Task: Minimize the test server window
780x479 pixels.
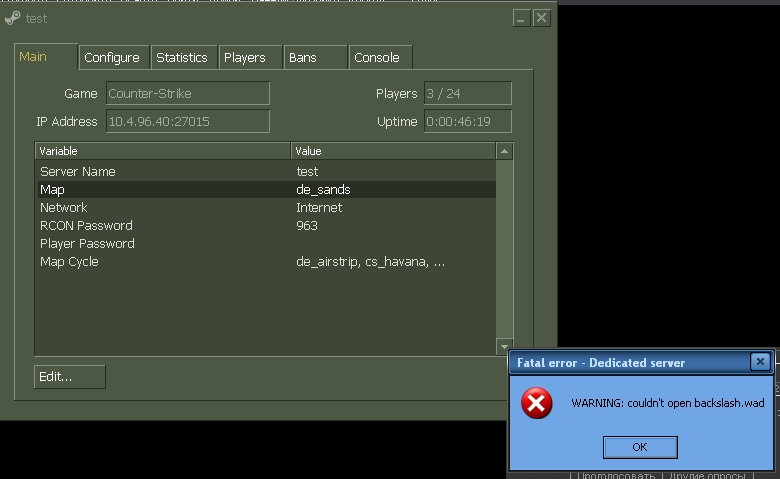Action: 521,18
